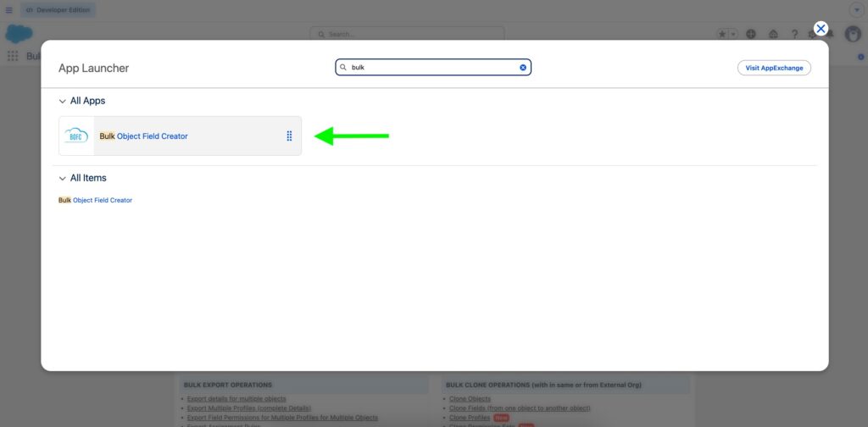Click the App Launcher nine-dot grid icon

tap(13, 56)
